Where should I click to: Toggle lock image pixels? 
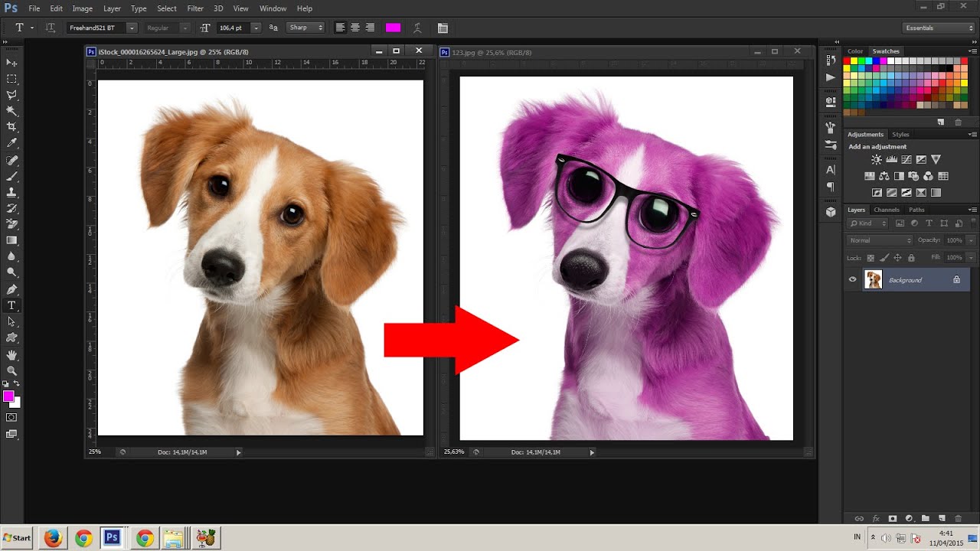[884, 258]
